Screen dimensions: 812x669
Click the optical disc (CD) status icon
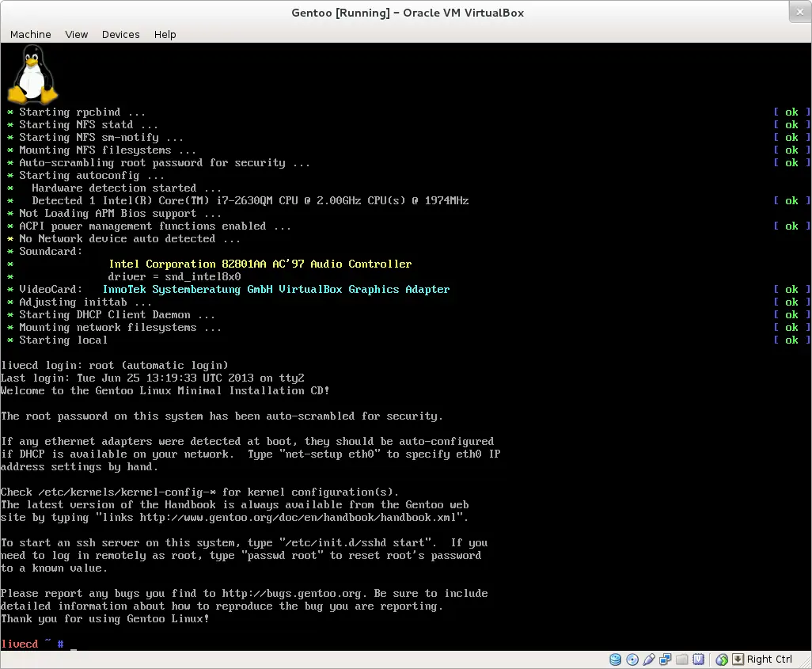(x=632, y=659)
